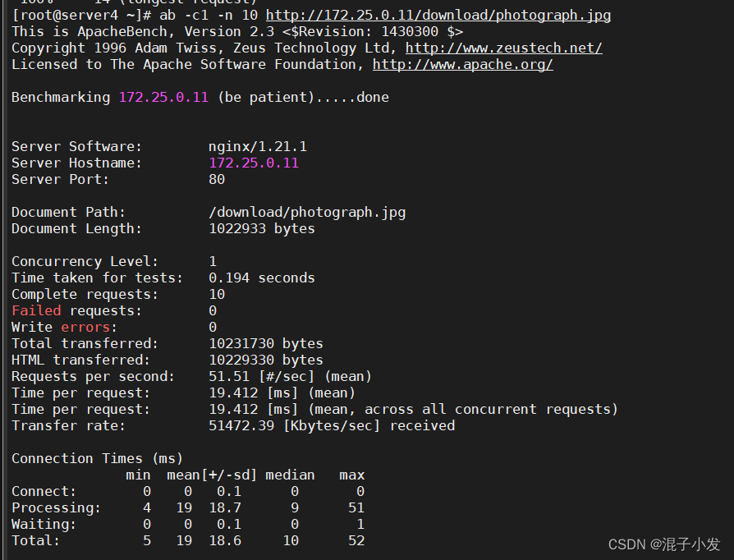Click the max column header

352,475
